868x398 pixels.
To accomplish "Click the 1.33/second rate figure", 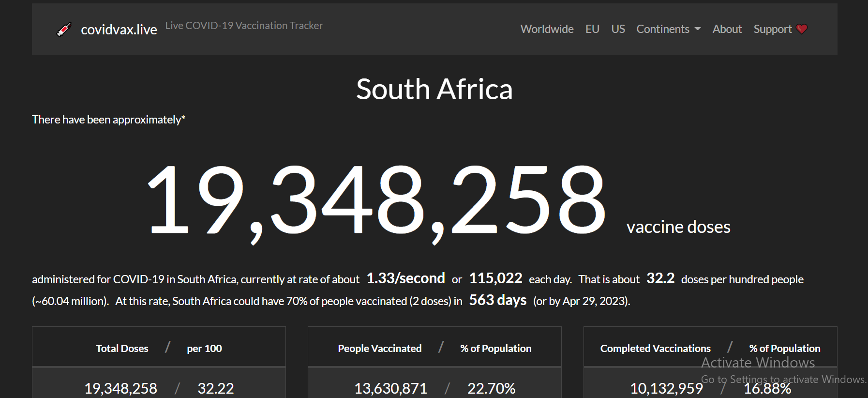I will pos(405,278).
